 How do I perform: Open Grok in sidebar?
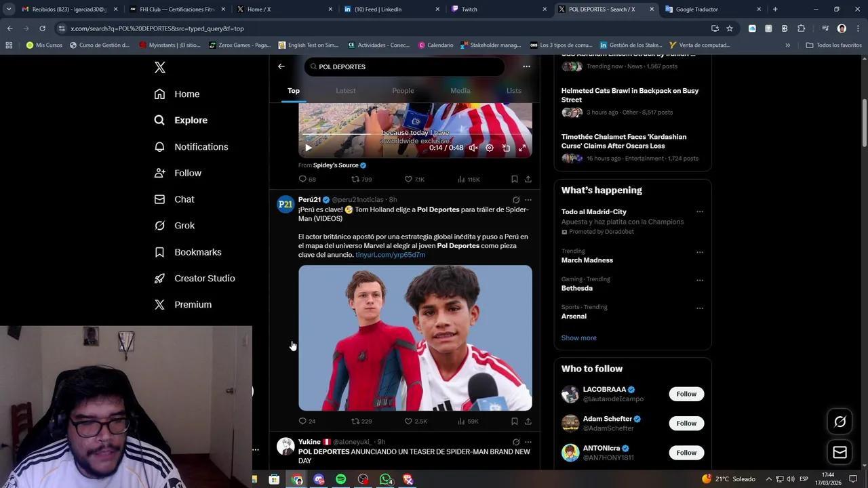[x=174, y=226]
